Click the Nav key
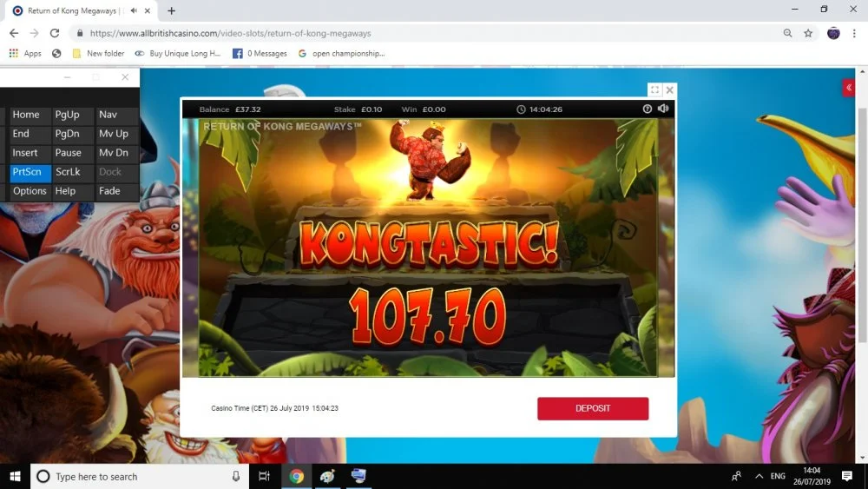This screenshot has width=868, height=489. click(x=117, y=115)
